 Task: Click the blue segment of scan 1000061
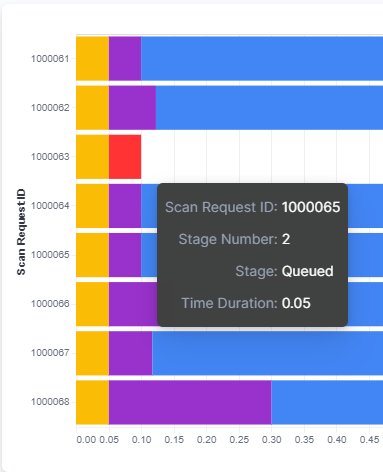(x=262, y=58)
